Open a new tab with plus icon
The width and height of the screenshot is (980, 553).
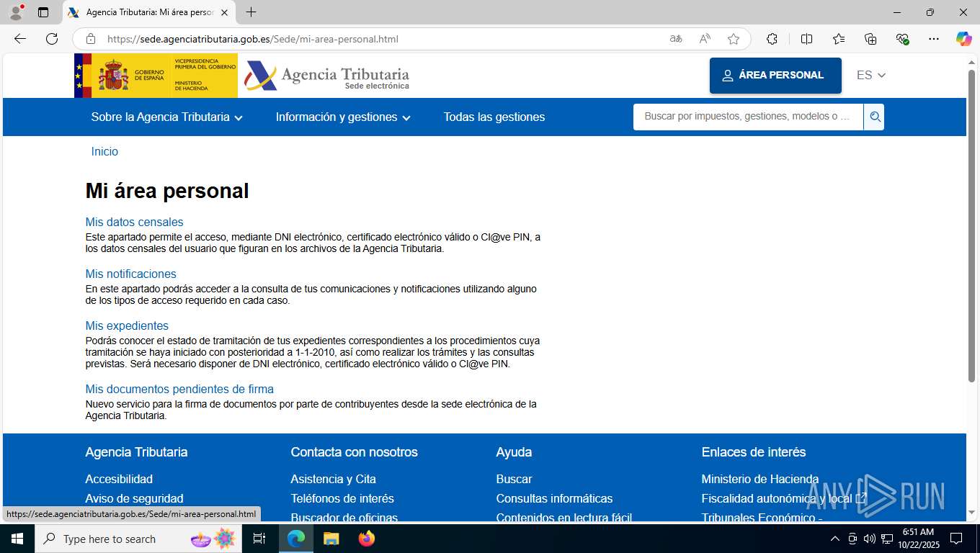(251, 12)
